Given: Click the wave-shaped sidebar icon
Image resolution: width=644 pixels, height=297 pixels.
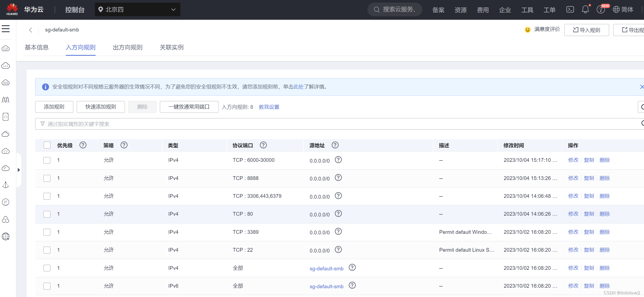Looking at the screenshot, I should pyautogui.click(x=6, y=100).
